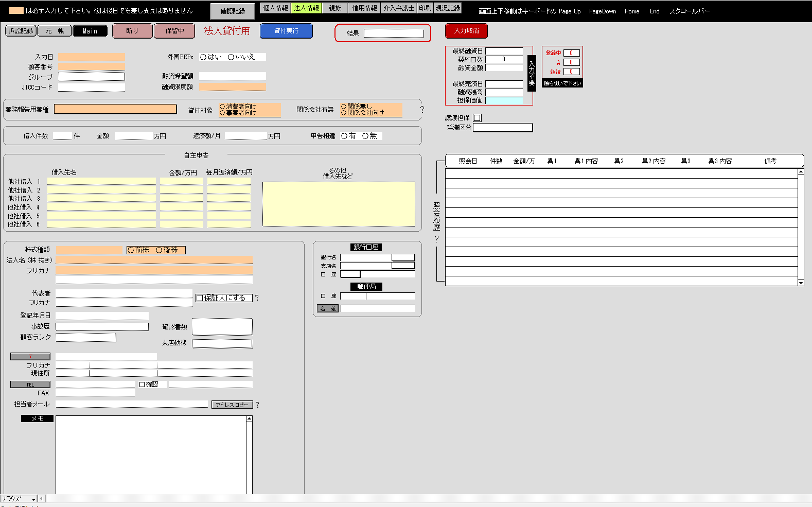Switch to the 親族 tab

click(x=335, y=8)
